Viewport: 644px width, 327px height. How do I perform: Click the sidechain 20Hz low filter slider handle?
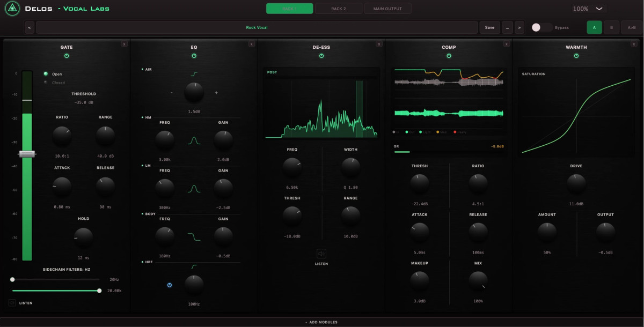[x=12, y=279]
